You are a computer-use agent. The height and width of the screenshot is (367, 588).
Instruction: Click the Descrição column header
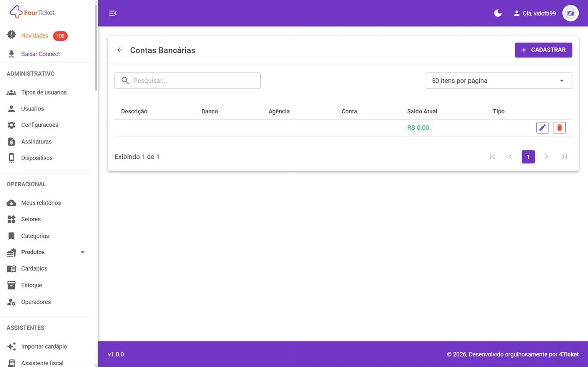click(x=134, y=111)
